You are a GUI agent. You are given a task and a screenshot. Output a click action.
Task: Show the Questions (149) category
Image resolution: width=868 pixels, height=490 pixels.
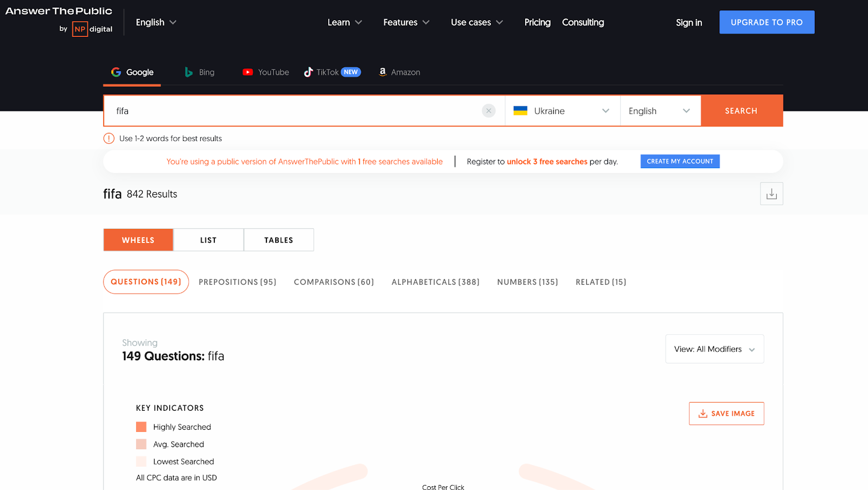tap(146, 282)
